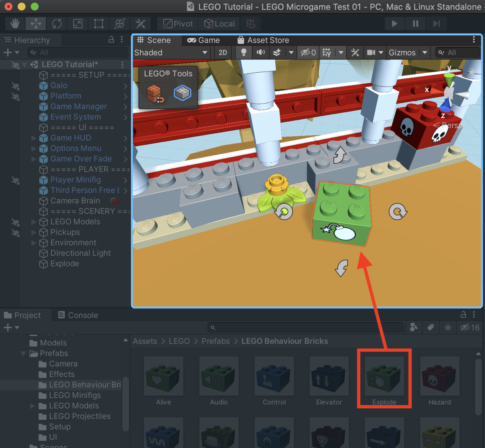Switch to the Scene tab
485x448 pixels.
click(154, 40)
